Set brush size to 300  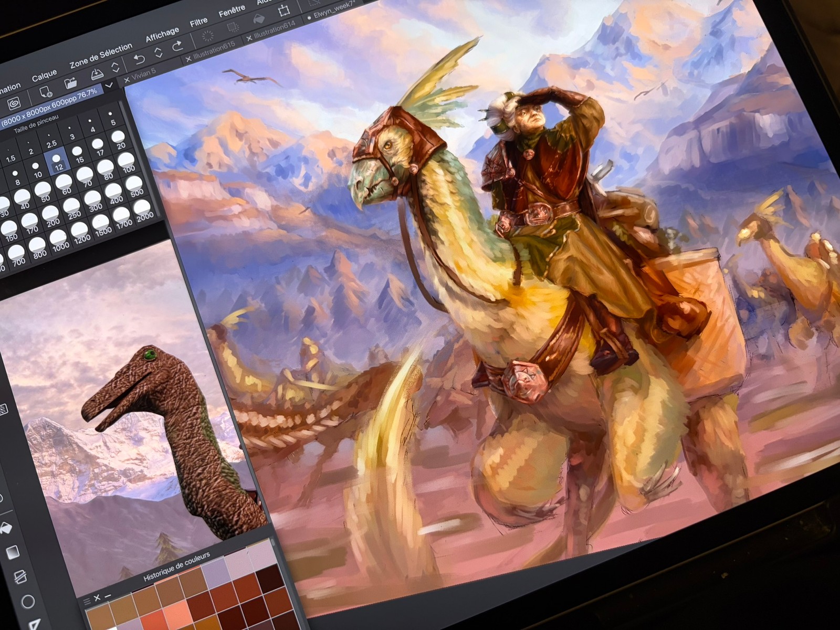point(94,201)
